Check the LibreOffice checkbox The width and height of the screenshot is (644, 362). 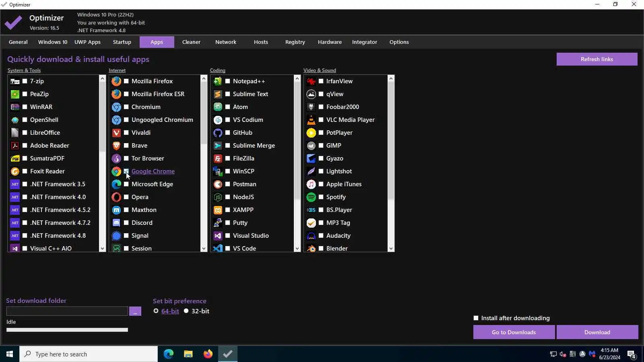pyautogui.click(x=25, y=133)
